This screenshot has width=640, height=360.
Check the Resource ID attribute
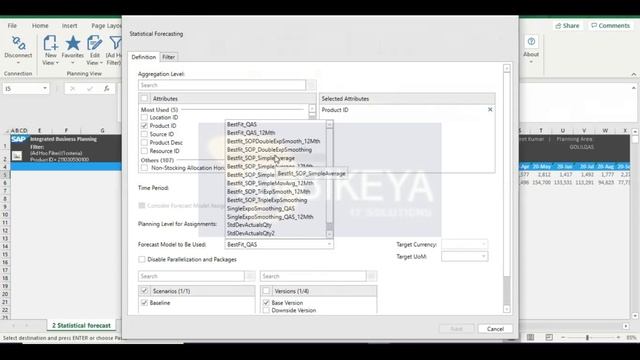point(144,151)
